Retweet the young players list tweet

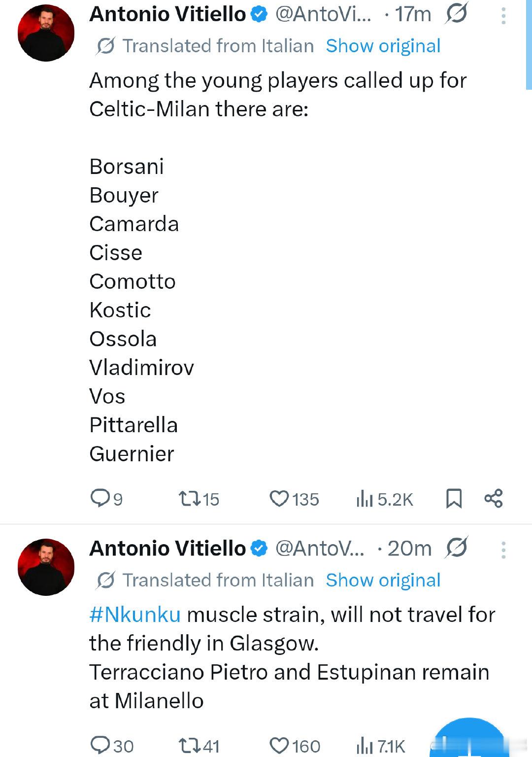[199, 499]
